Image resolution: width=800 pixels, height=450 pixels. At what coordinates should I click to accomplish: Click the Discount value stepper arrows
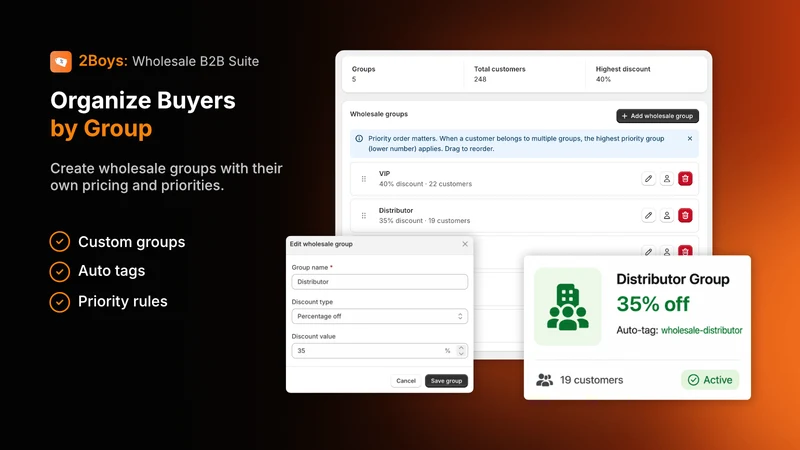pos(461,351)
